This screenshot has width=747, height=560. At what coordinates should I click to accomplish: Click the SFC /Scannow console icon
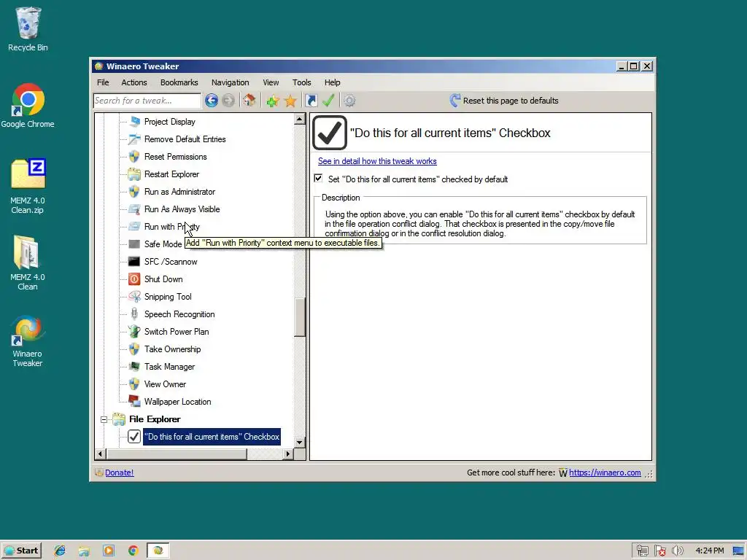pos(134,262)
